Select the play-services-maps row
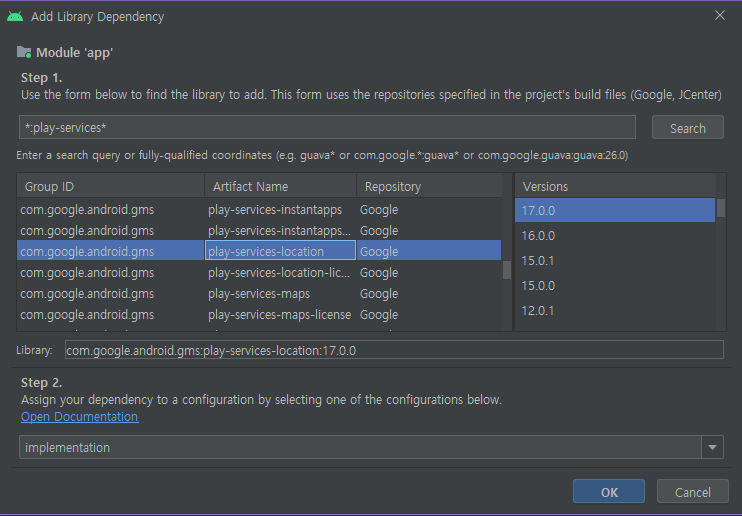The width and height of the screenshot is (742, 516). point(259,294)
